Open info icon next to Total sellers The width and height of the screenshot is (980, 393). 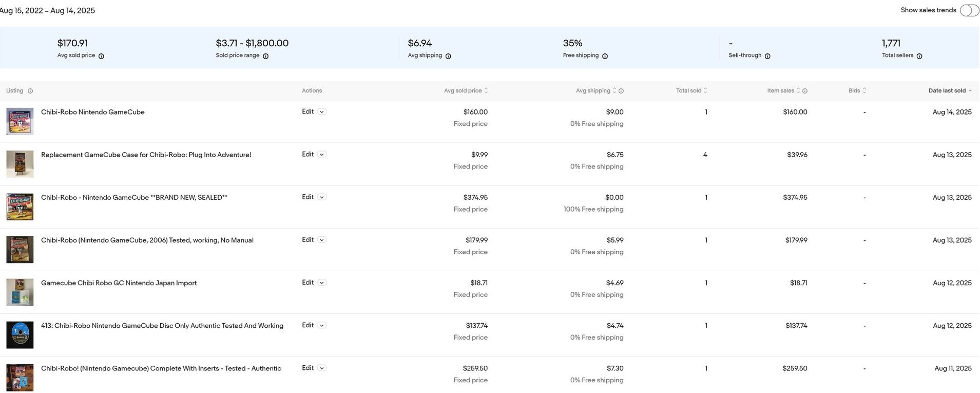click(x=919, y=56)
